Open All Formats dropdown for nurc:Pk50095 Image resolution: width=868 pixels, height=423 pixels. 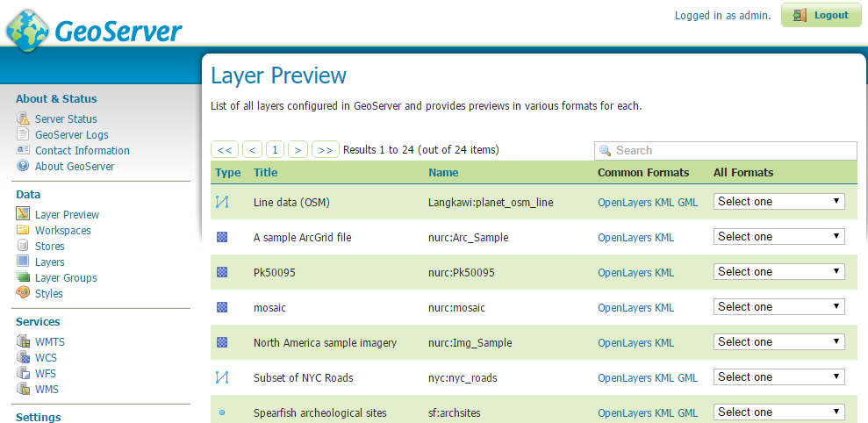click(x=778, y=271)
